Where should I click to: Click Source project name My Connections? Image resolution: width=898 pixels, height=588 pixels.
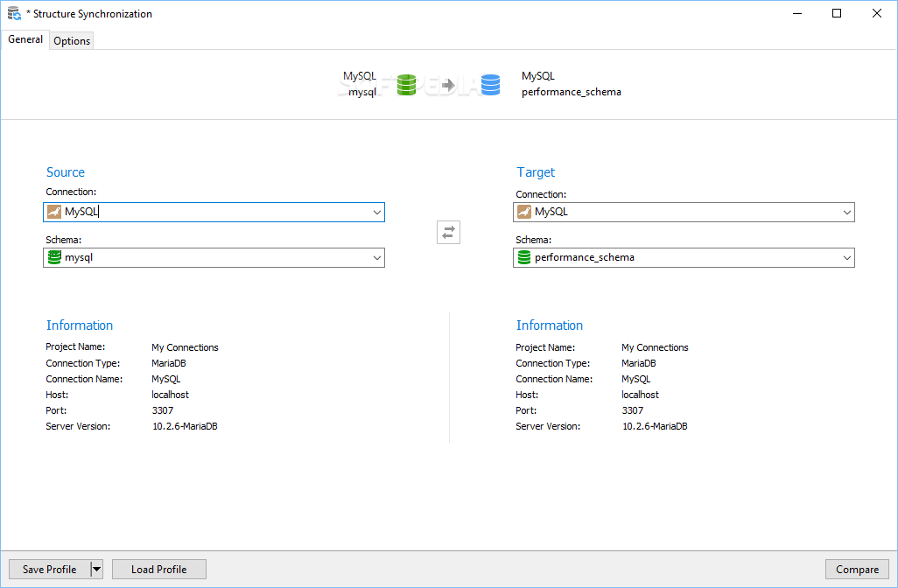coord(185,347)
